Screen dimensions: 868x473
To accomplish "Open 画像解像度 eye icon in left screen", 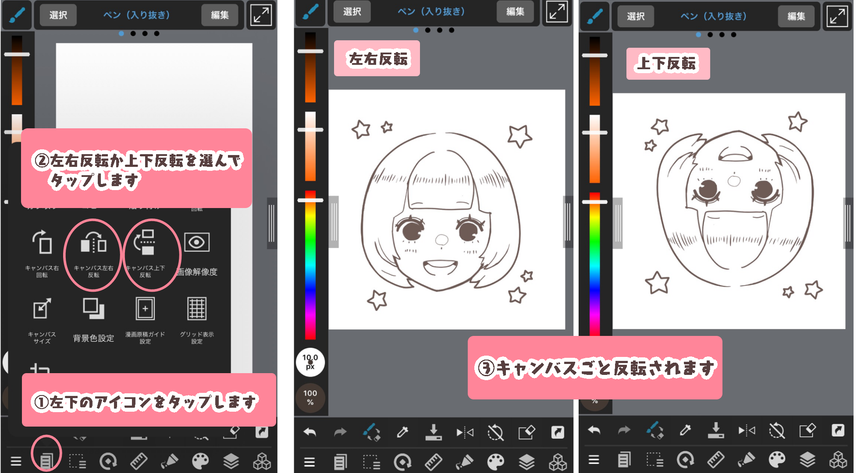I will [x=196, y=242].
